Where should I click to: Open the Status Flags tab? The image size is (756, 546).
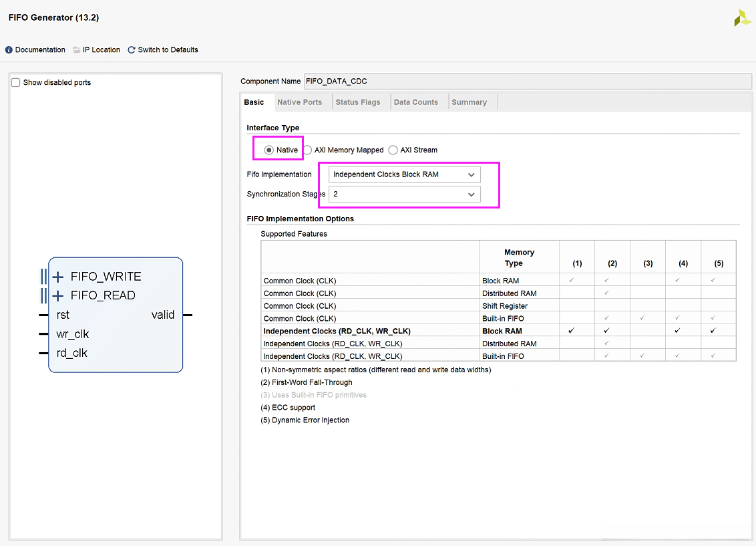pos(357,102)
